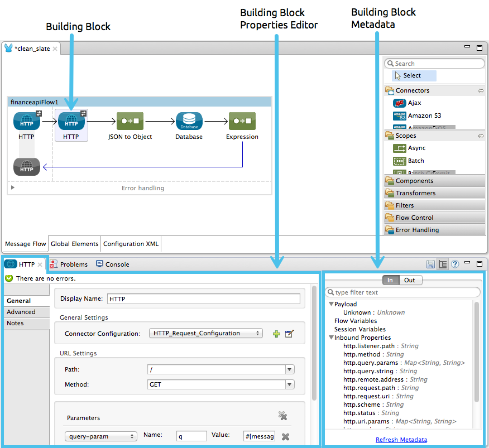489x448 pixels.
Task: Select the HTTP connector in financeapiFlow1
Action: tap(71, 121)
